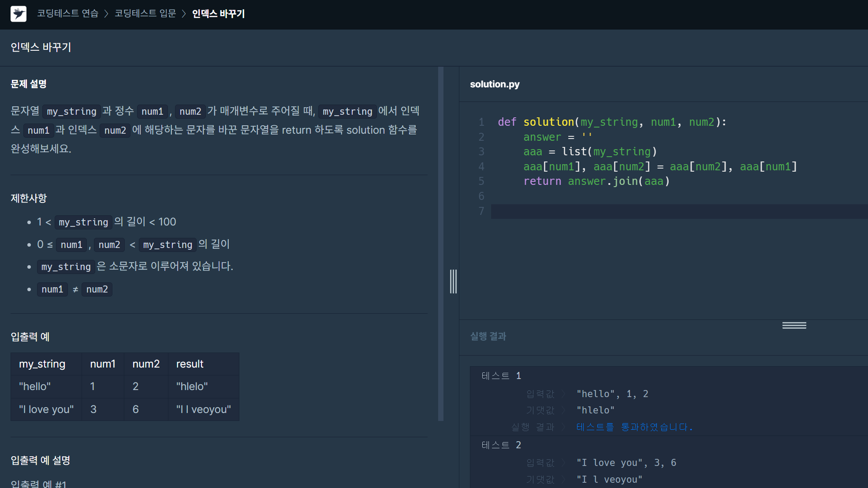Screen dimensions: 868x488
Task: Click the num2 table column header
Action: click(146, 364)
